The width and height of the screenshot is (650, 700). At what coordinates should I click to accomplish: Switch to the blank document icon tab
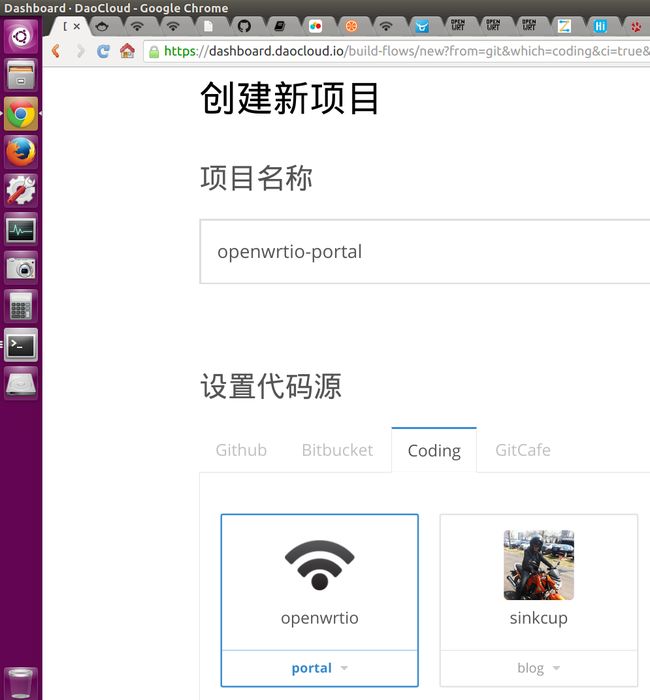point(208,26)
